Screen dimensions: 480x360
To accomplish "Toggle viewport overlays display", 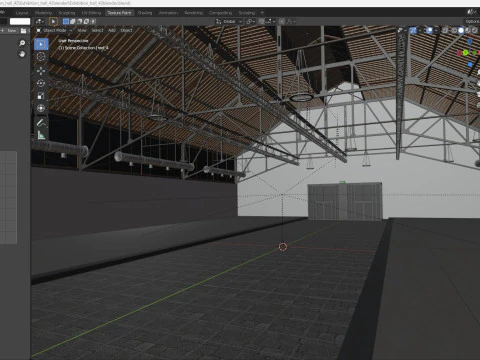I will coord(429,31).
